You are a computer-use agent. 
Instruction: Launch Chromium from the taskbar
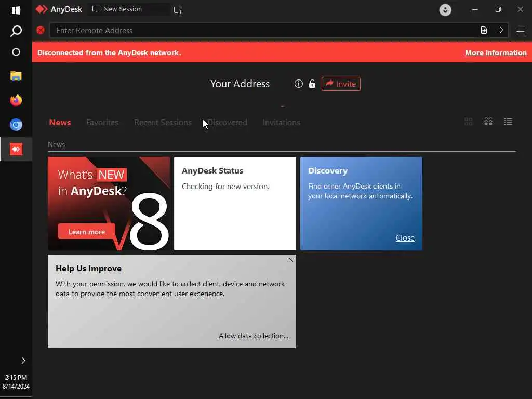click(x=16, y=125)
